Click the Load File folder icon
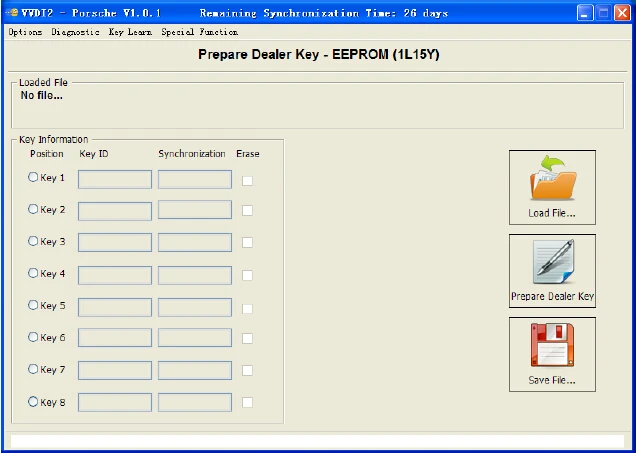The width and height of the screenshot is (636, 453). pos(552,178)
